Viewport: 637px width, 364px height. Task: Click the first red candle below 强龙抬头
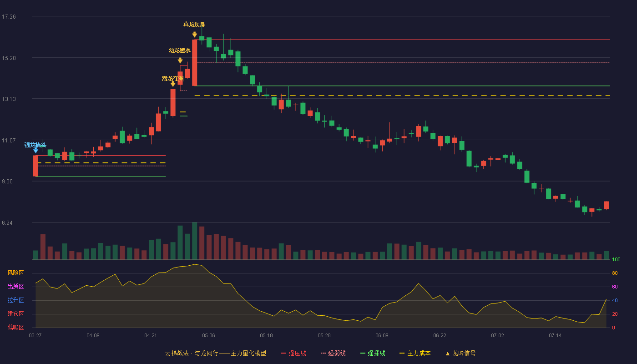(x=35, y=166)
